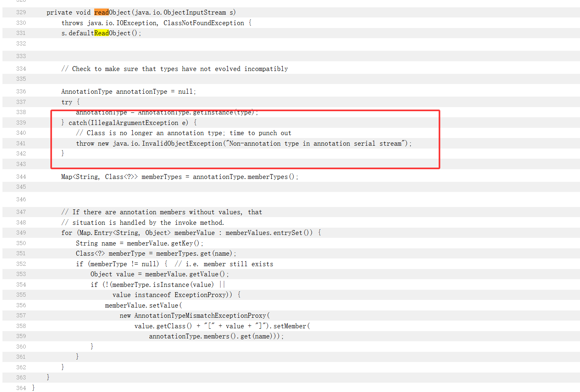Click line number 349 in the gutter
Viewport: 580px width, 392px height.
[21, 233]
